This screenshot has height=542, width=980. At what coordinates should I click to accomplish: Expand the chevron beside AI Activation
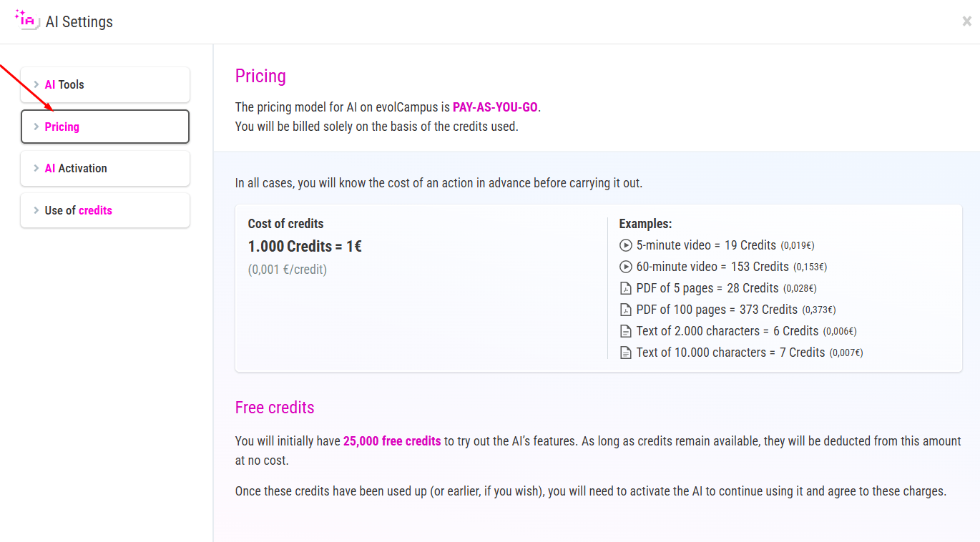[36, 168]
